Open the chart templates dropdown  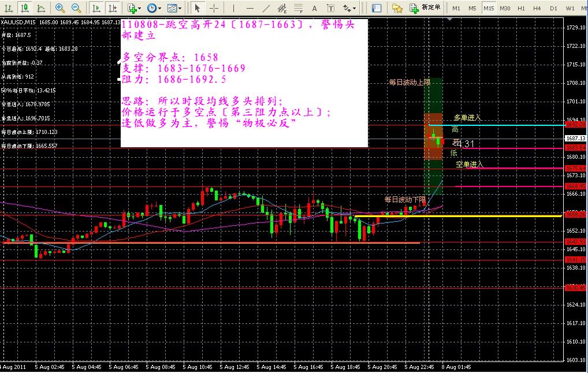coord(174,8)
